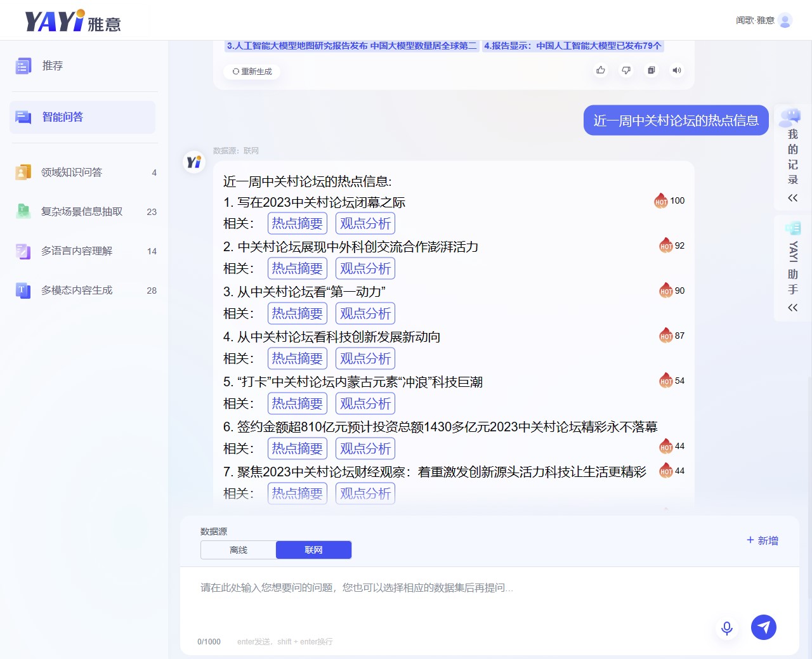Open 领域知识问答 category
The image size is (812, 659).
[71, 173]
